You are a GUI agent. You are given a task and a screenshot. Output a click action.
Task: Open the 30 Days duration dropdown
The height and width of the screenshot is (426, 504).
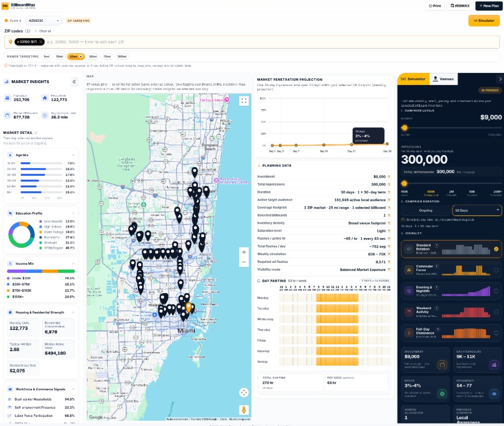[x=476, y=211]
